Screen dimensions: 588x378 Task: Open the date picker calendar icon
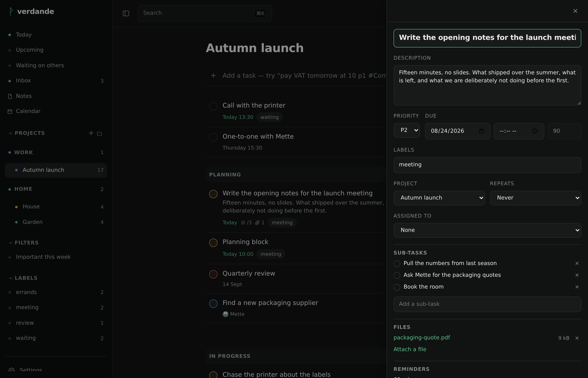[x=482, y=131]
